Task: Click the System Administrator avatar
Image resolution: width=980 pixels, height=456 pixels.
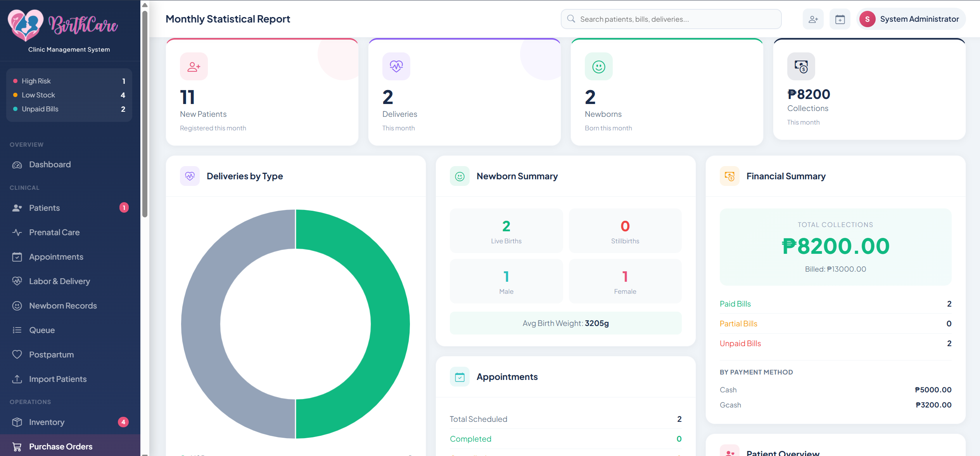Action: coord(868,19)
